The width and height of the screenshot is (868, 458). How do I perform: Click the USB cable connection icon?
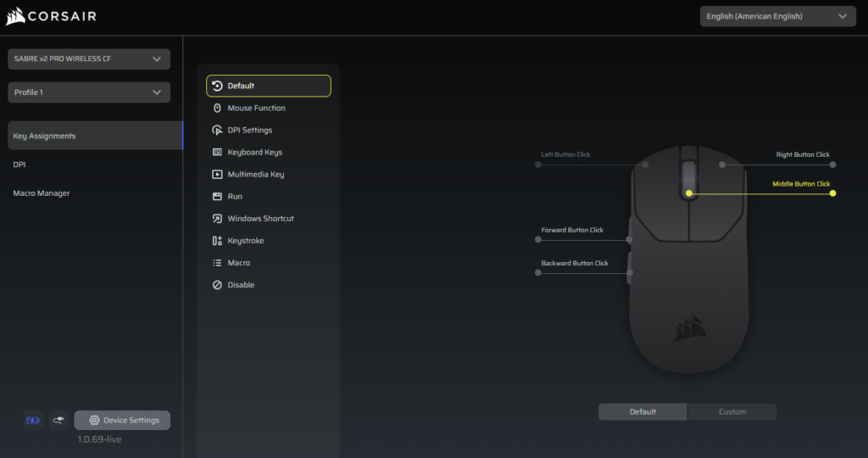pyautogui.click(x=58, y=421)
